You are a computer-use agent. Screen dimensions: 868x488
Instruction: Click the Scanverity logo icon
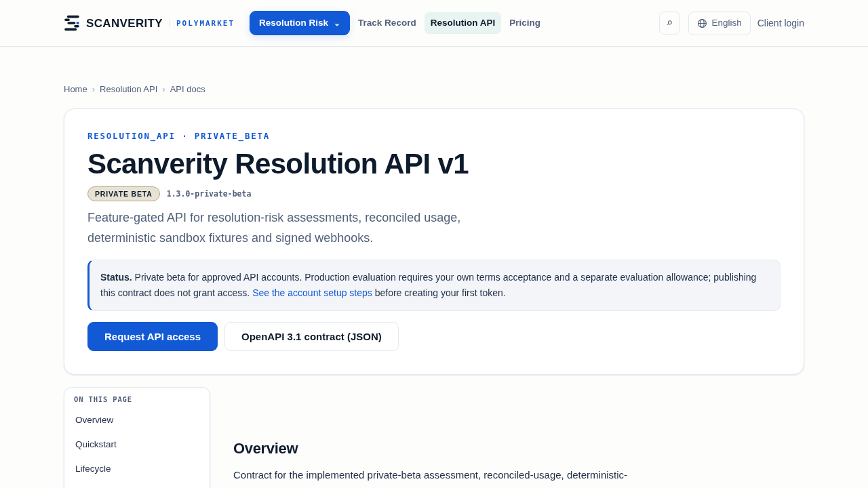click(72, 23)
